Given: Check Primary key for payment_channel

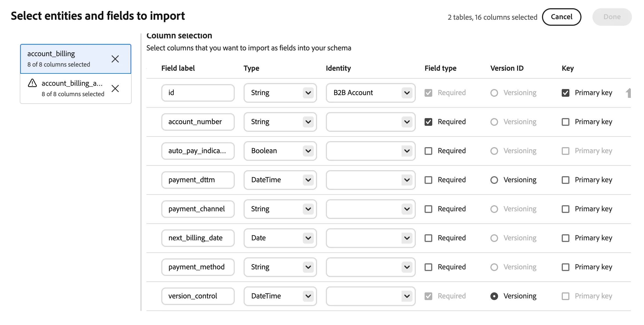Looking at the screenshot, I should click(566, 209).
